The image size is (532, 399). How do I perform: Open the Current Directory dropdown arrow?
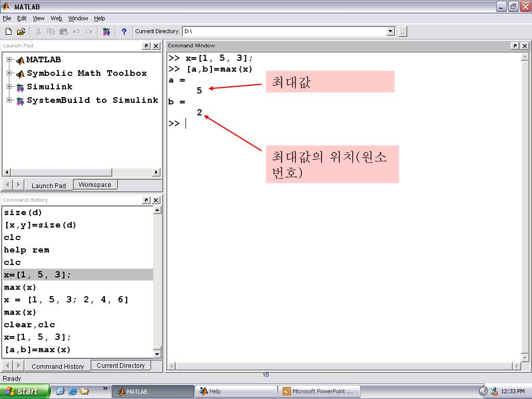(391, 31)
